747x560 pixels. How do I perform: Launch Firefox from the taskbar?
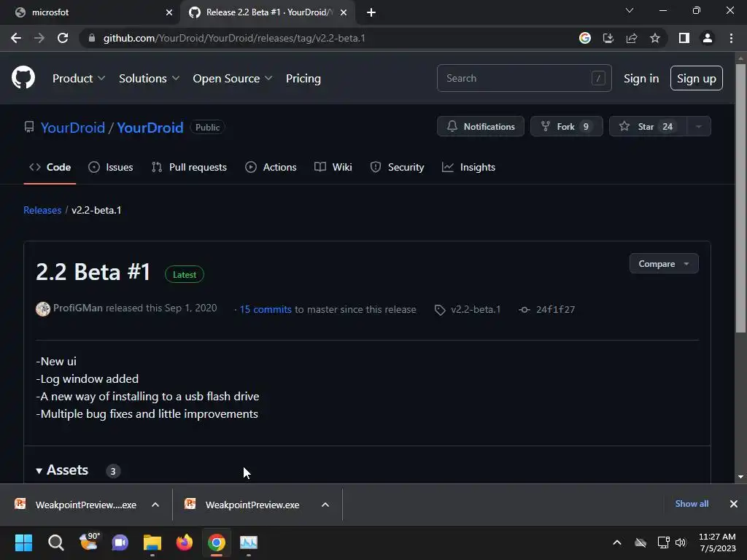[185, 542]
